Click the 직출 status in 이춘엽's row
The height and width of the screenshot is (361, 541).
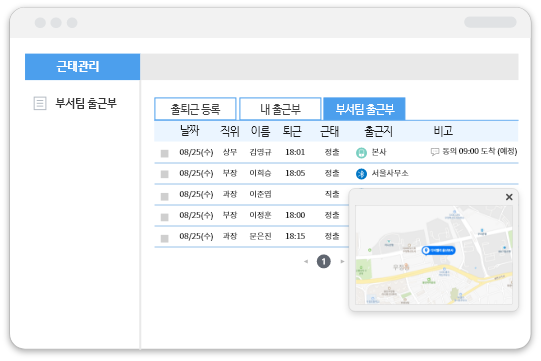(332, 194)
